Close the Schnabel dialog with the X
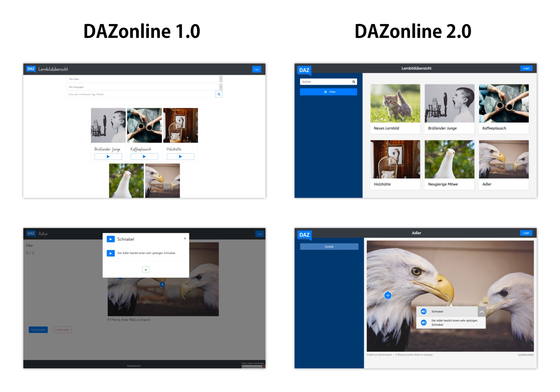560x392 pixels. point(185,238)
